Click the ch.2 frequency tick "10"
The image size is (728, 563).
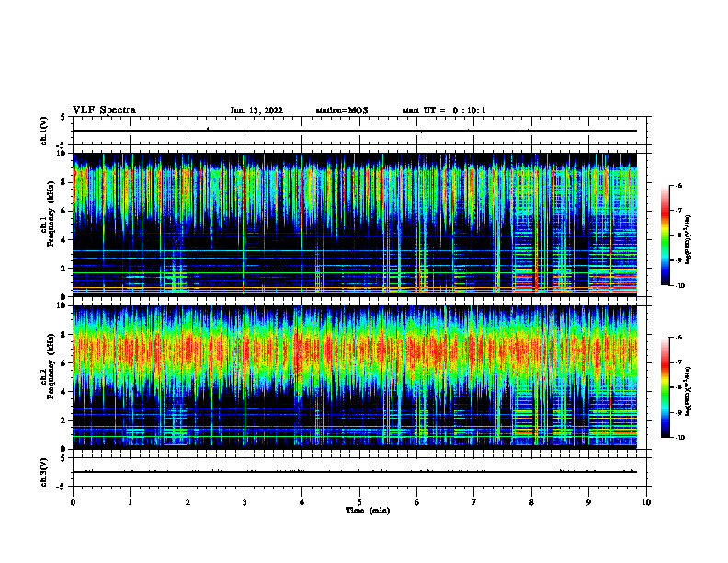click(62, 305)
